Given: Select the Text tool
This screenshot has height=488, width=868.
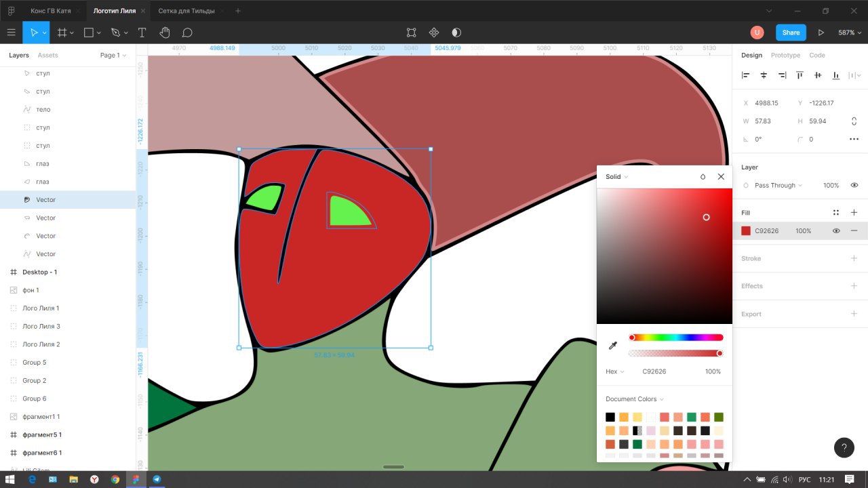Looking at the screenshot, I should 142,33.
